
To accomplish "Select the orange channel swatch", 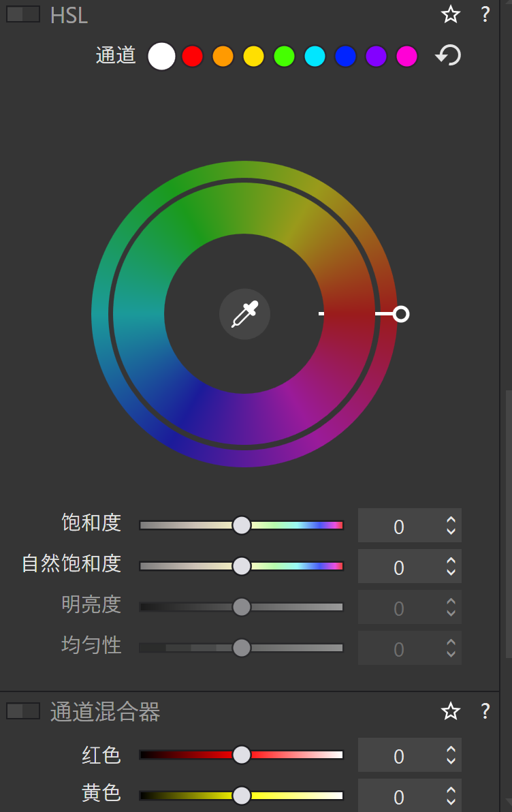I will pyautogui.click(x=223, y=56).
